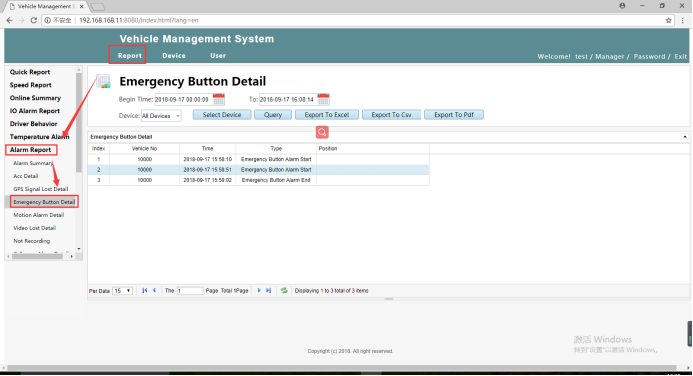Reload the browser page
The width and height of the screenshot is (693, 376).
click(x=34, y=20)
